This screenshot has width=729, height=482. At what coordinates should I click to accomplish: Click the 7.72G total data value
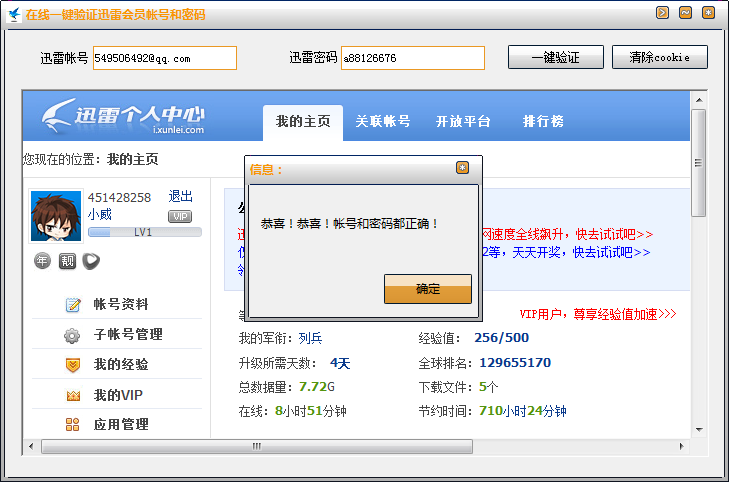pos(317,387)
